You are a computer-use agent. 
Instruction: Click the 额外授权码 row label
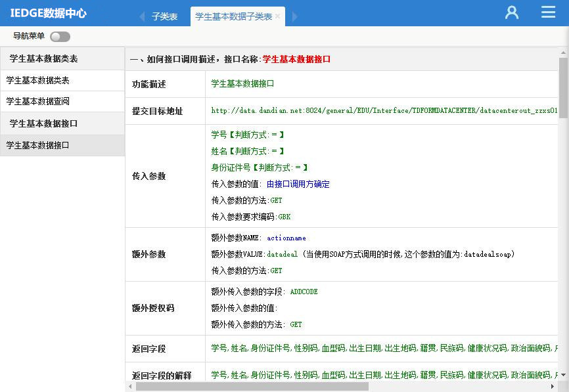(x=153, y=308)
